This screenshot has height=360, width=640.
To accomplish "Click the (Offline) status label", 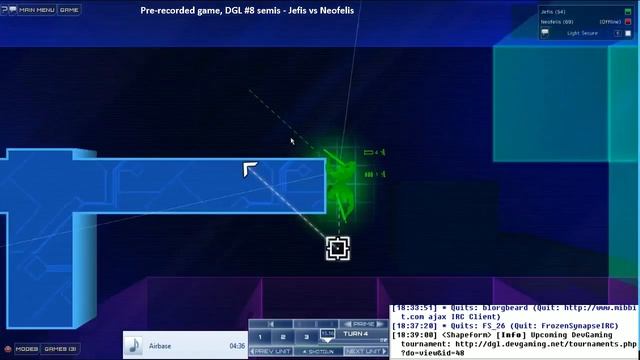I will [x=610, y=22].
